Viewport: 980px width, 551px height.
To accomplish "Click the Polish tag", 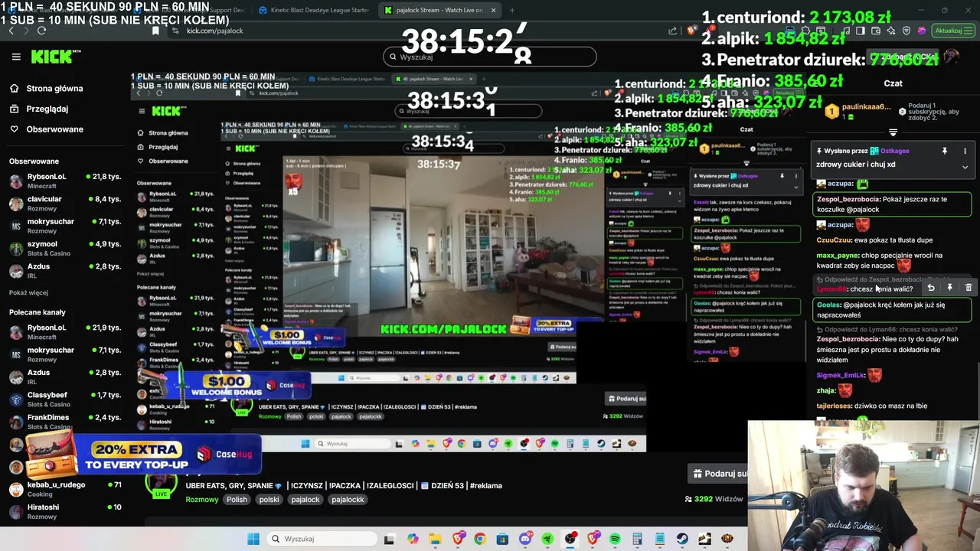I will [237, 500].
